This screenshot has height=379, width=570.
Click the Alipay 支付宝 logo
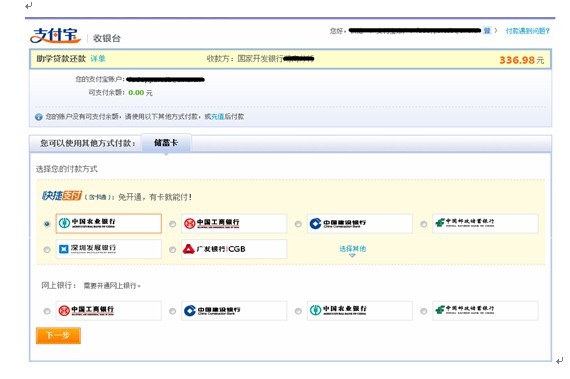[55, 35]
